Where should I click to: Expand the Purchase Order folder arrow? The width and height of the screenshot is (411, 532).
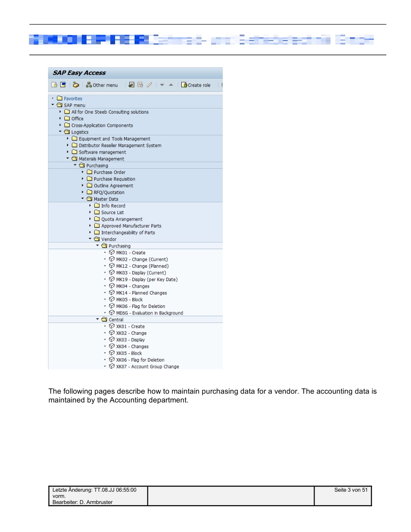click(83, 172)
